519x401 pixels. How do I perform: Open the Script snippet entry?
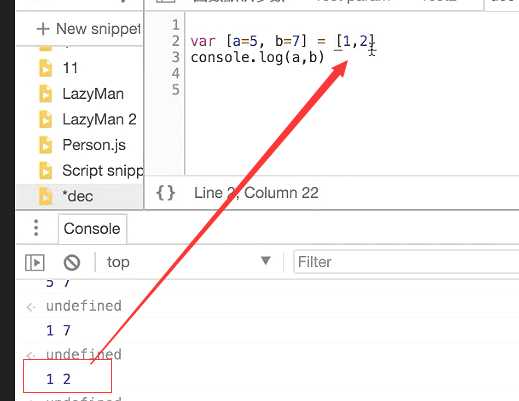coord(103,171)
